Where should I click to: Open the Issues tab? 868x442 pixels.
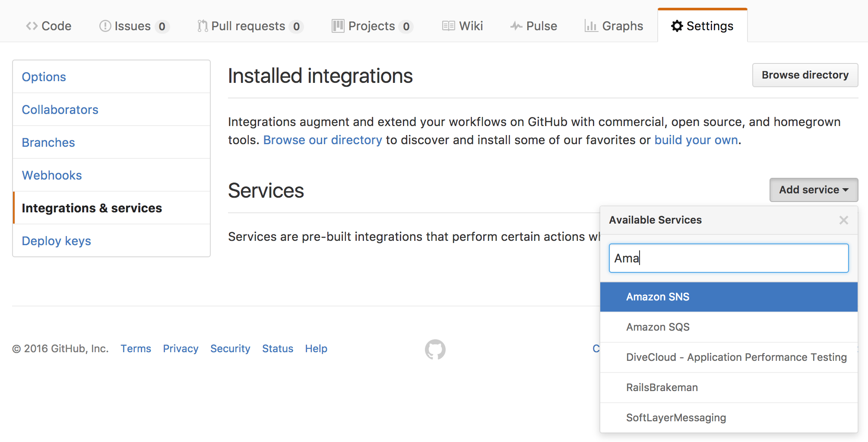[134, 26]
